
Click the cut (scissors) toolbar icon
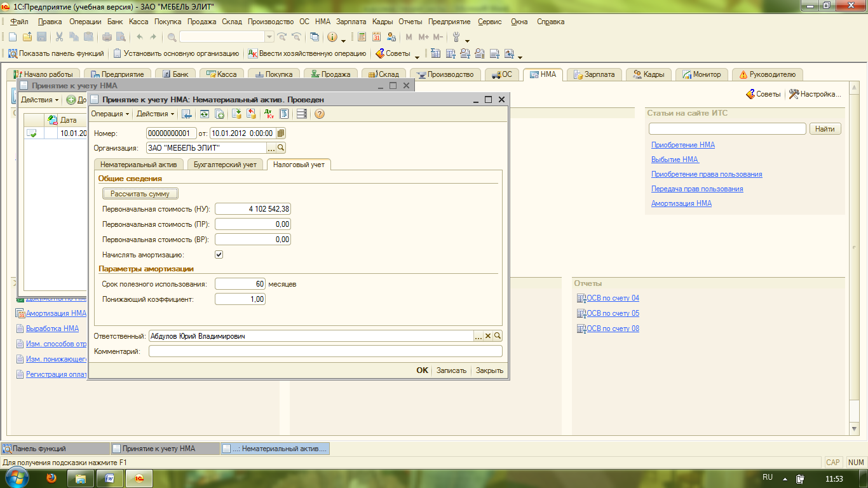59,37
